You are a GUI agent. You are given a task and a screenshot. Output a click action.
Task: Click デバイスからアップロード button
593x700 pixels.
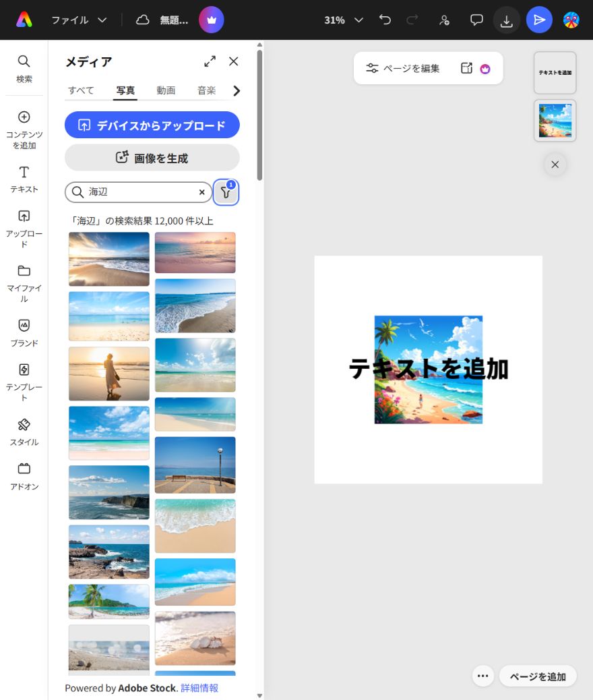pos(152,125)
